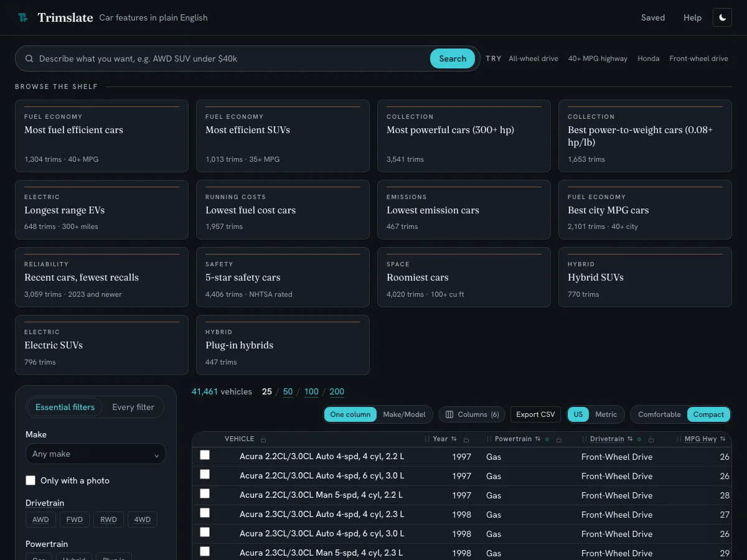This screenshot has height=560, width=747.
Task: Open 5-star safety cars card
Action: 283,277
